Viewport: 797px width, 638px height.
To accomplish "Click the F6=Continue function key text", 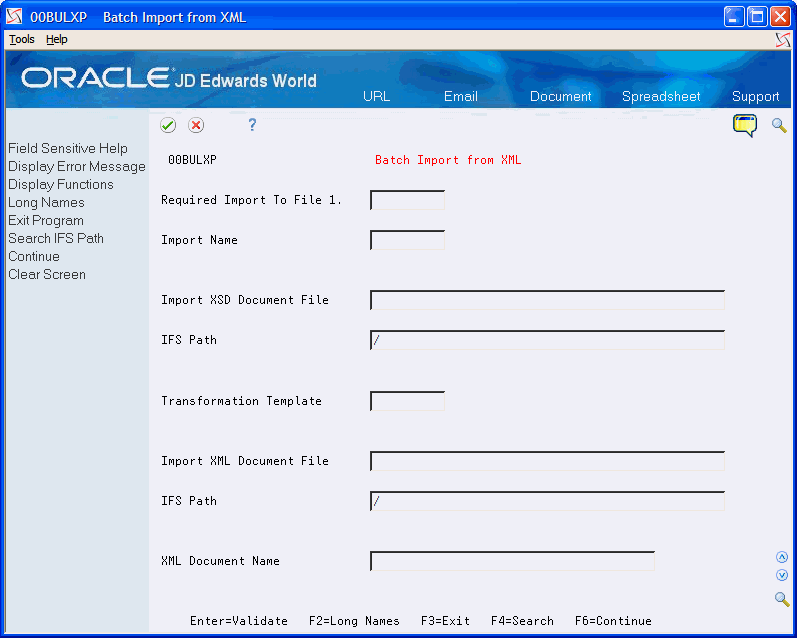I will click(x=613, y=621).
